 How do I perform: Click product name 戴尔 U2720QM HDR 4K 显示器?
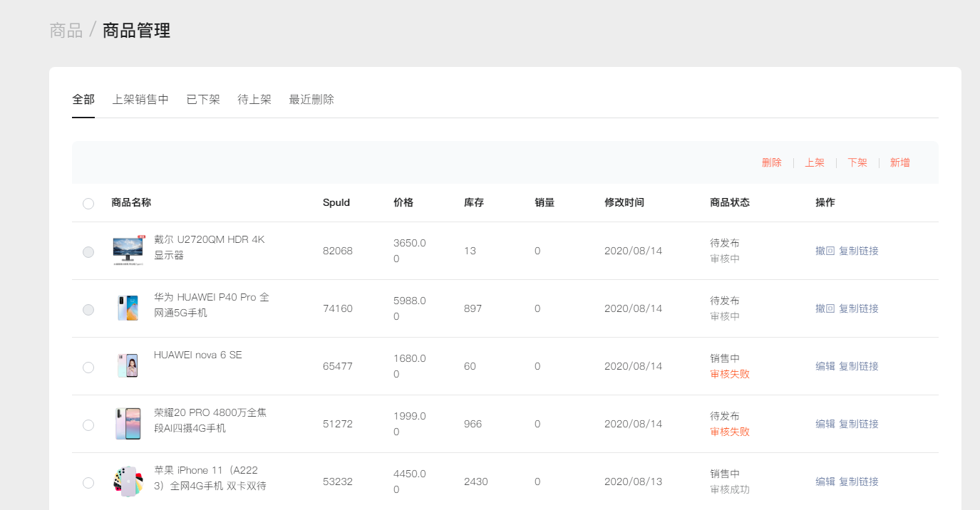click(x=210, y=247)
